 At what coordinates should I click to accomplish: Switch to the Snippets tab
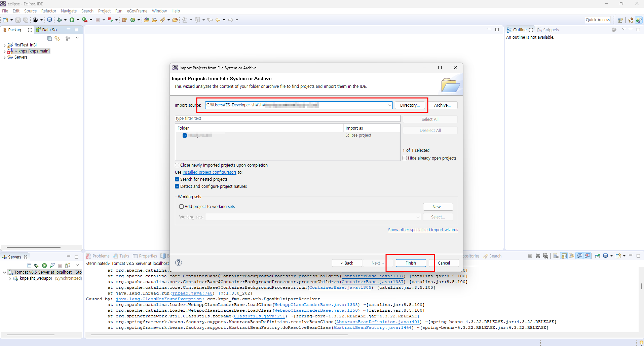[548, 30]
